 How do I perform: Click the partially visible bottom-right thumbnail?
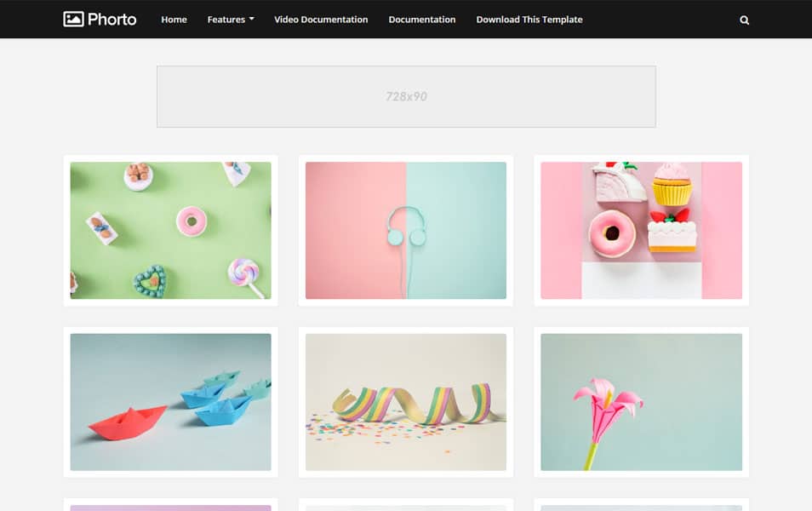(641, 507)
